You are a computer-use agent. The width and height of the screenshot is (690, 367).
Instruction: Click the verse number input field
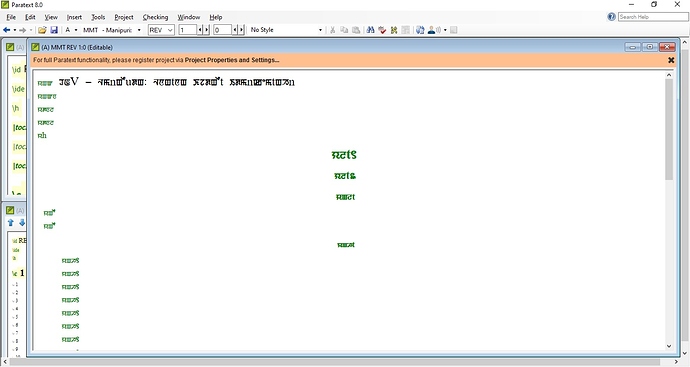(x=222, y=30)
